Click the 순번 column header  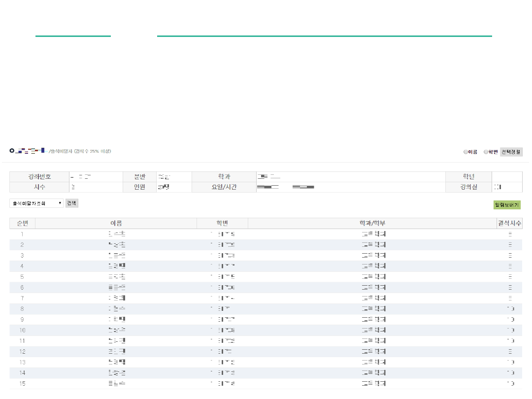click(22, 223)
